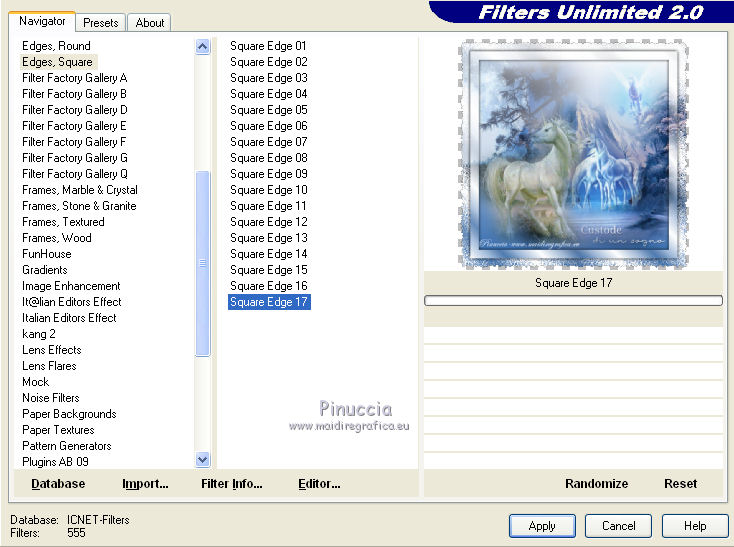Select It@lian Editors Effect category

72,301
